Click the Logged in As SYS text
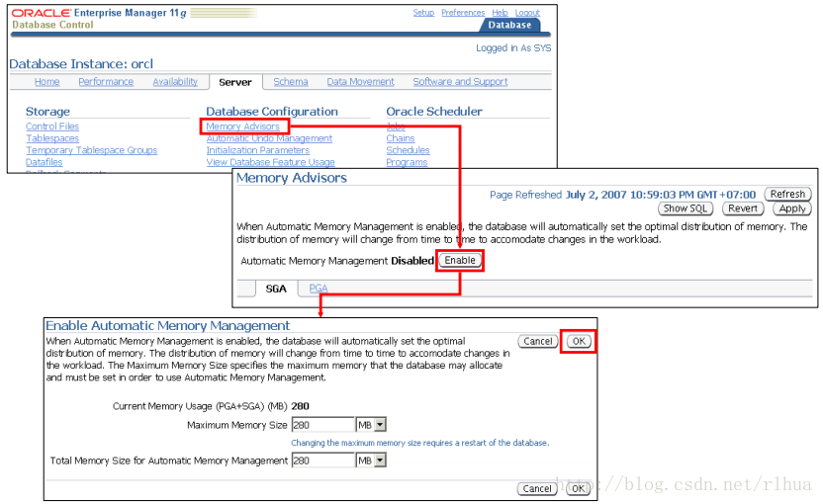 (x=513, y=48)
